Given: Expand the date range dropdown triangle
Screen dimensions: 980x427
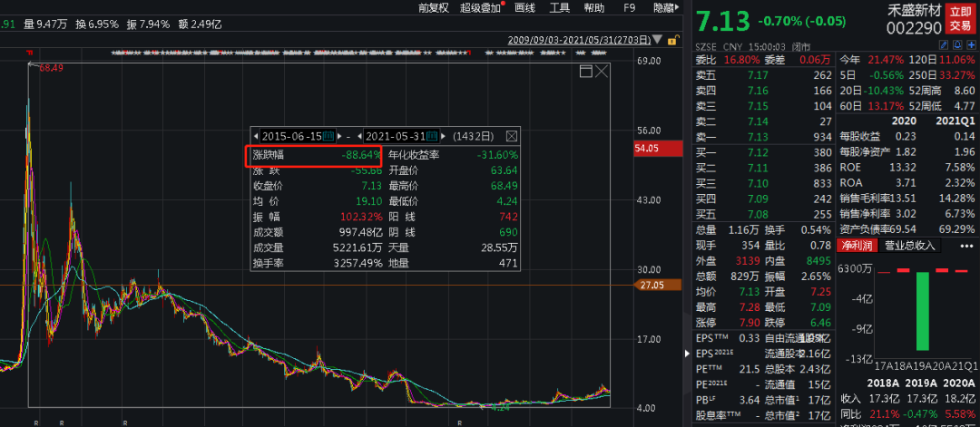Looking at the screenshot, I should (658, 40).
